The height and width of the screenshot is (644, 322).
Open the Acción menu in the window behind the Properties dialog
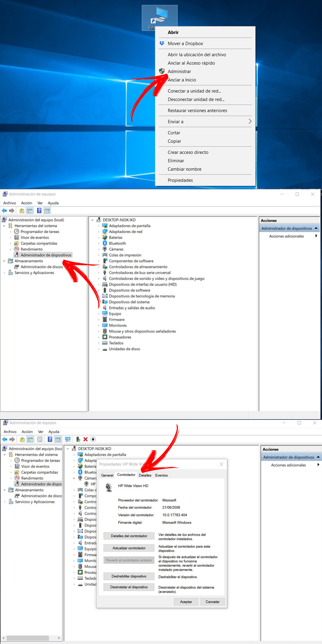(27, 431)
